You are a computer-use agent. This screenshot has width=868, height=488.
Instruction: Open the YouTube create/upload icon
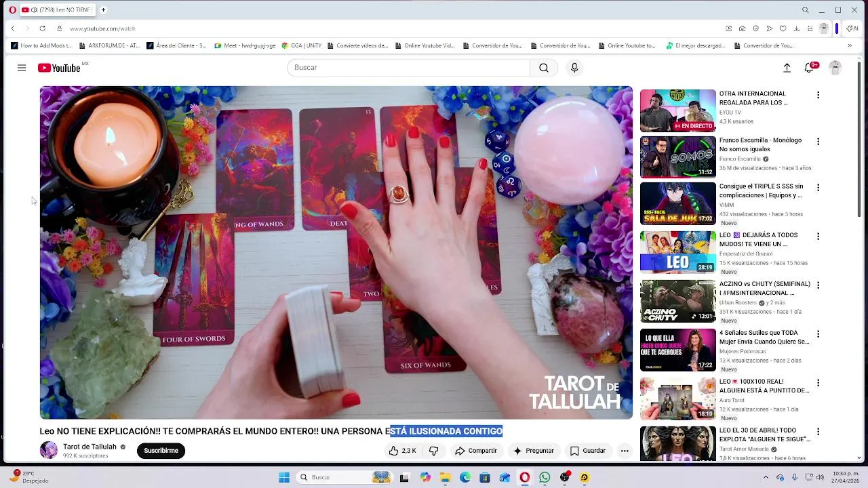pyautogui.click(x=787, y=68)
